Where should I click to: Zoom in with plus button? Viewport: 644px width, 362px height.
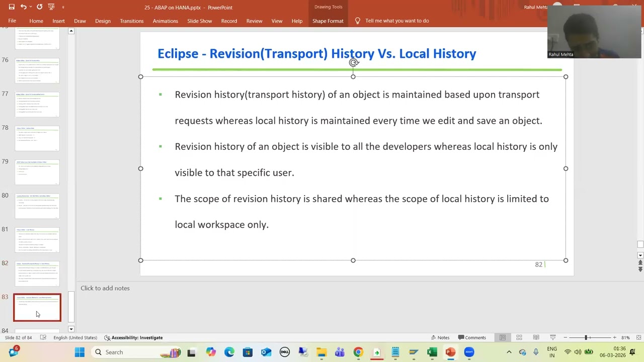[x=614, y=337]
